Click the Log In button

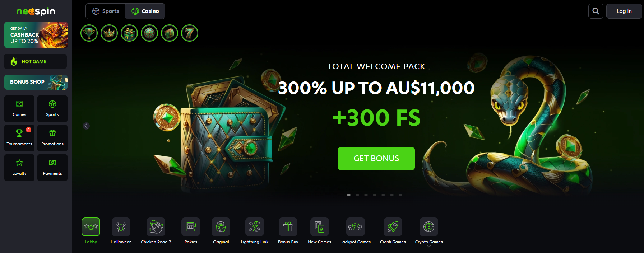pyautogui.click(x=624, y=11)
